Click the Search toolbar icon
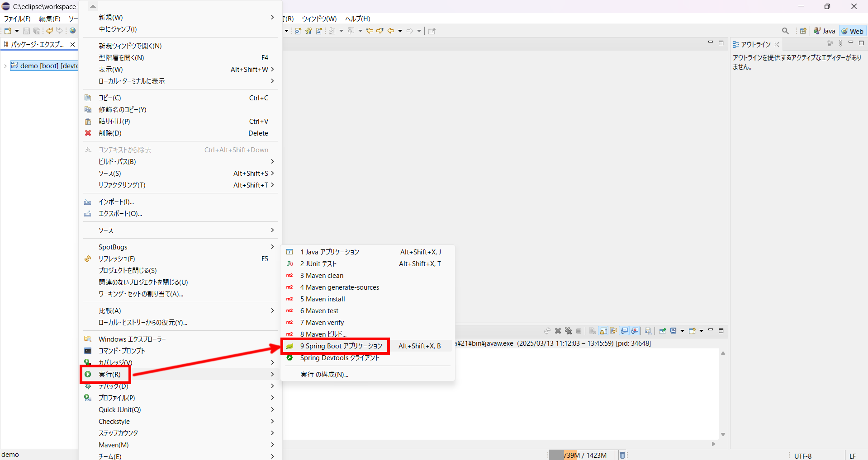Viewport: 868px width, 460px height. pyautogui.click(x=785, y=31)
